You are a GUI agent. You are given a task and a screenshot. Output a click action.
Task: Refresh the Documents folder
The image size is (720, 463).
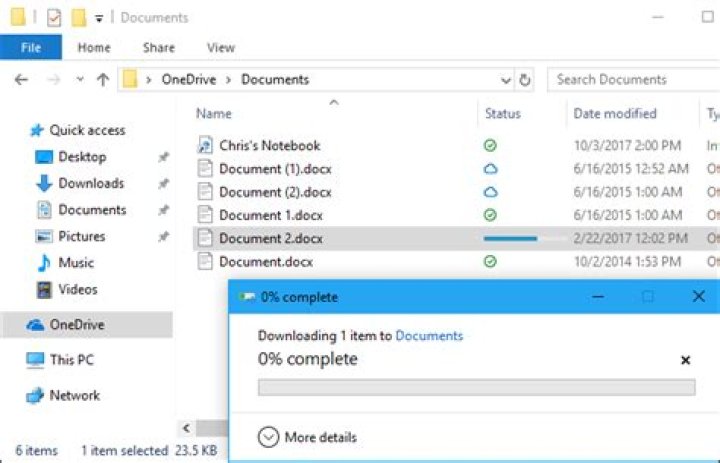tap(525, 80)
